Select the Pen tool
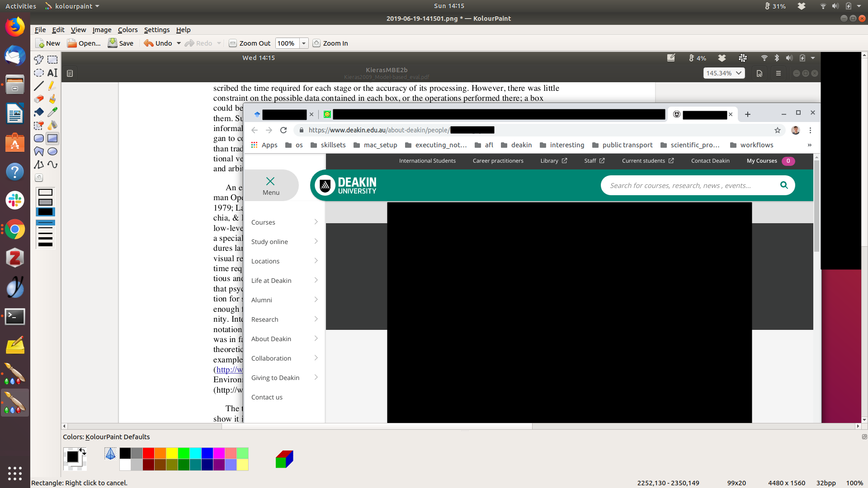868x488 pixels. pyautogui.click(x=52, y=86)
